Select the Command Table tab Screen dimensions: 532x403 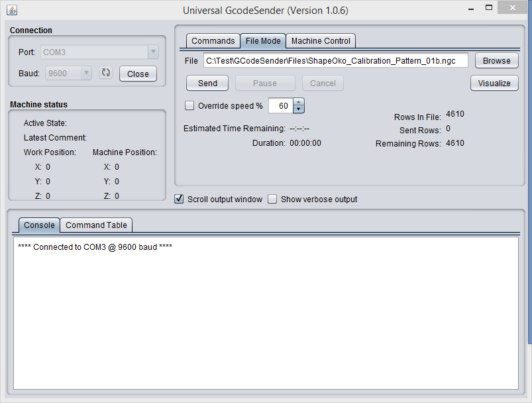coord(96,225)
